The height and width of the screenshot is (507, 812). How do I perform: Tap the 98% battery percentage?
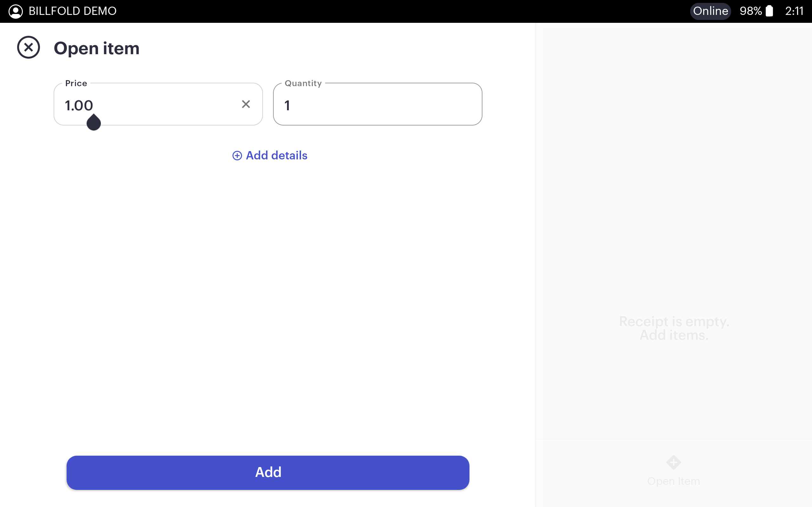tap(750, 11)
